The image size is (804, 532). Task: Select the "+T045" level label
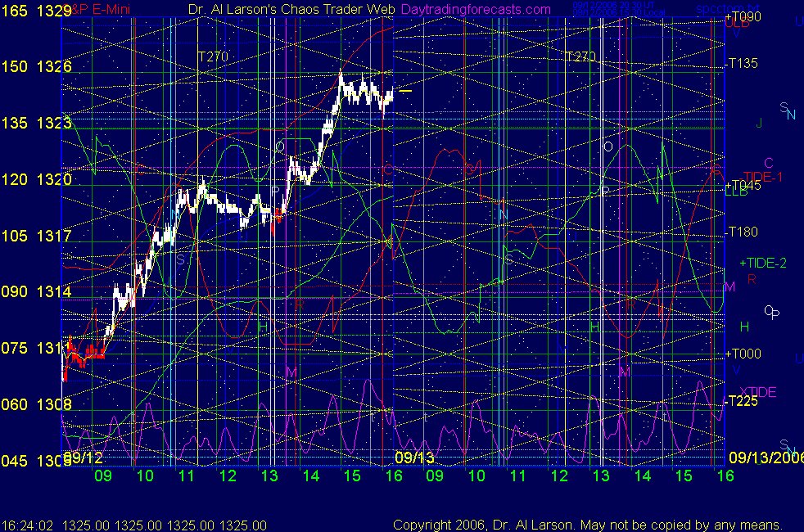[x=743, y=185]
